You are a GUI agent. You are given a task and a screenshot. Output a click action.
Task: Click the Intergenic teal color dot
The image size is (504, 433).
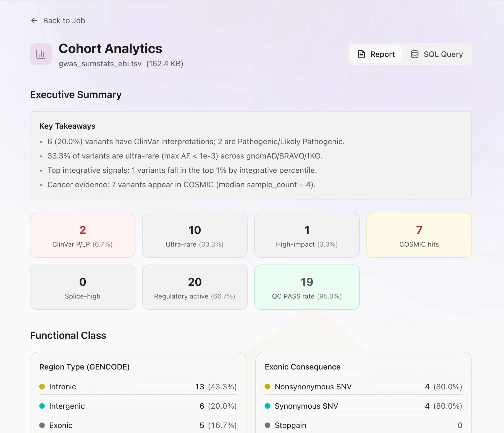tap(42, 406)
